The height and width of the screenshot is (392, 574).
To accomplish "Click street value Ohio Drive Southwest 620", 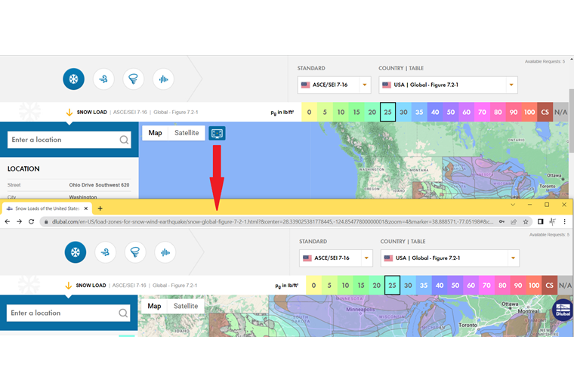I will click(99, 185).
